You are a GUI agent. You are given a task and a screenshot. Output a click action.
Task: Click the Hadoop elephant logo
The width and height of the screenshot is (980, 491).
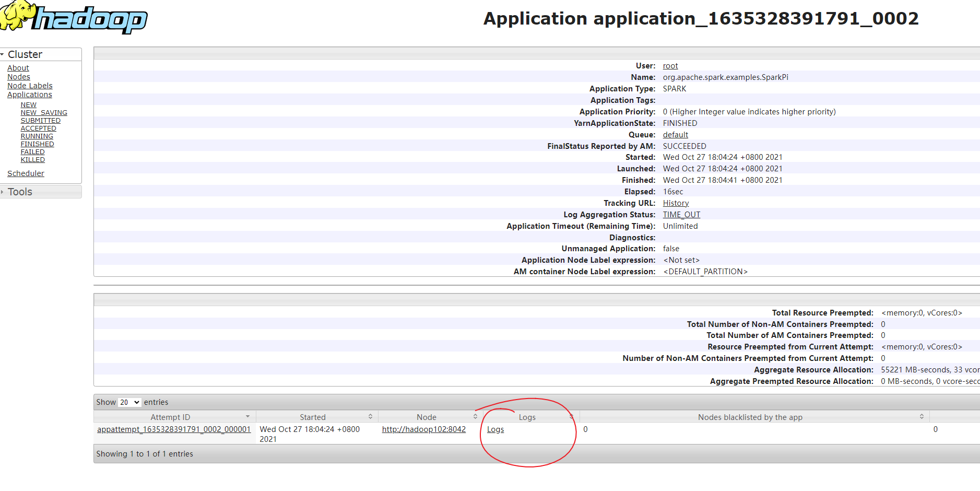(x=74, y=17)
